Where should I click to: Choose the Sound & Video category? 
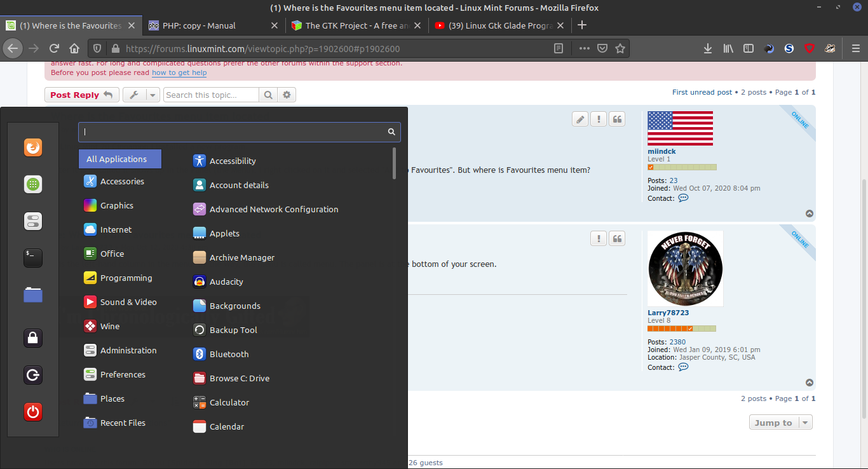(x=120, y=302)
